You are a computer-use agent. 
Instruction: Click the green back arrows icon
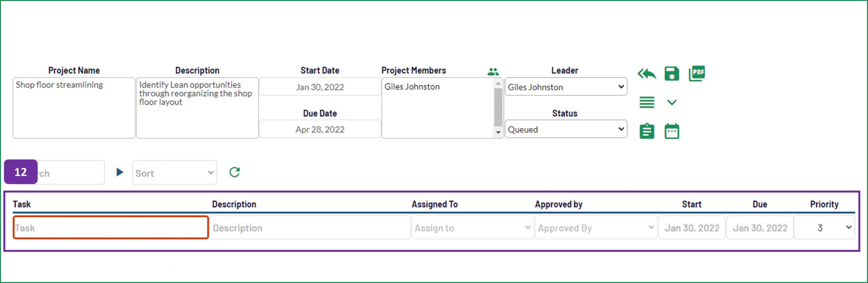[647, 74]
